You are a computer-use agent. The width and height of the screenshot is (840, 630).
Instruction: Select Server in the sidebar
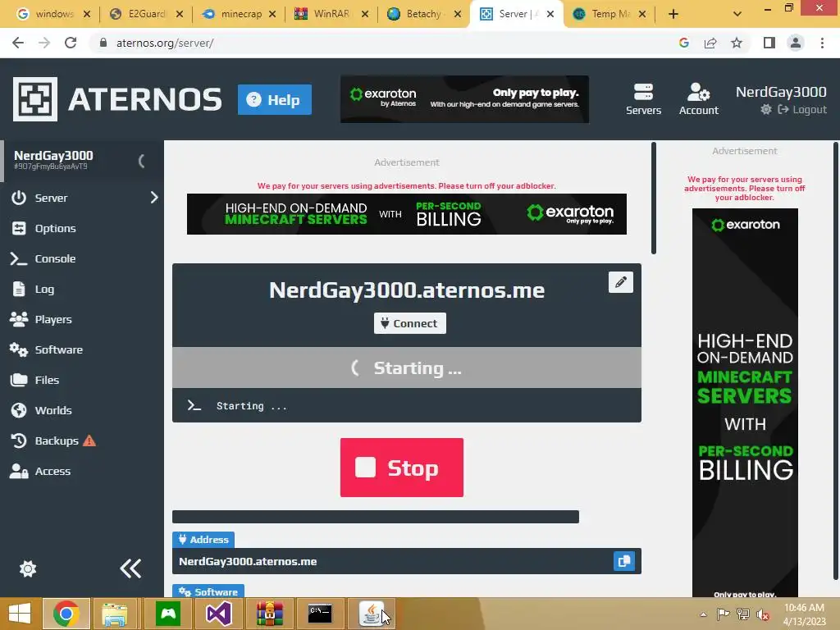tap(51, 198)
